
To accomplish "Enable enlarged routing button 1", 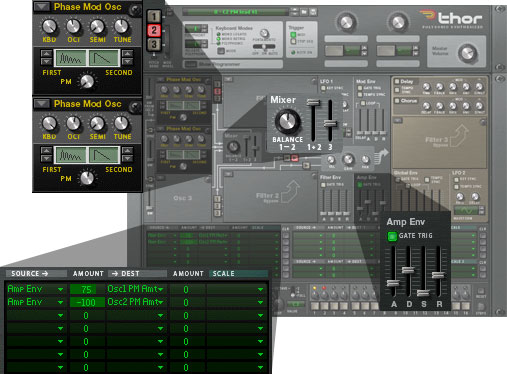I will [154, 16].
